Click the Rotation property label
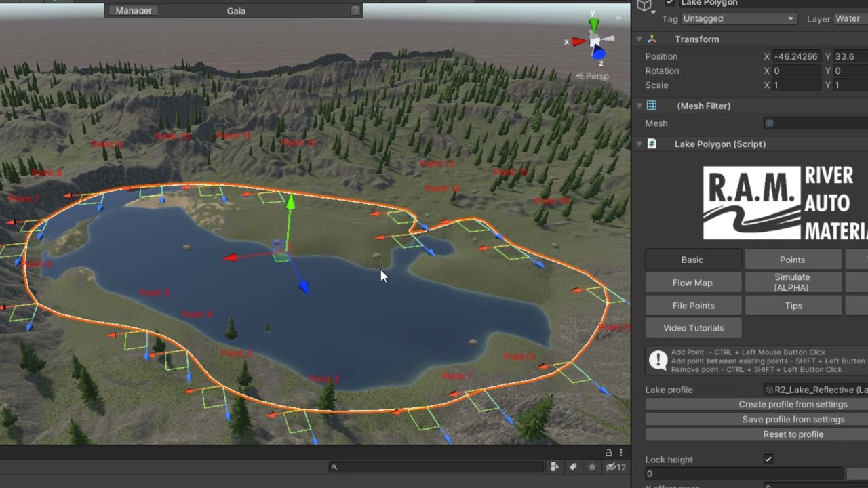Viewport: 868px width, 488px height. point(662,70)
